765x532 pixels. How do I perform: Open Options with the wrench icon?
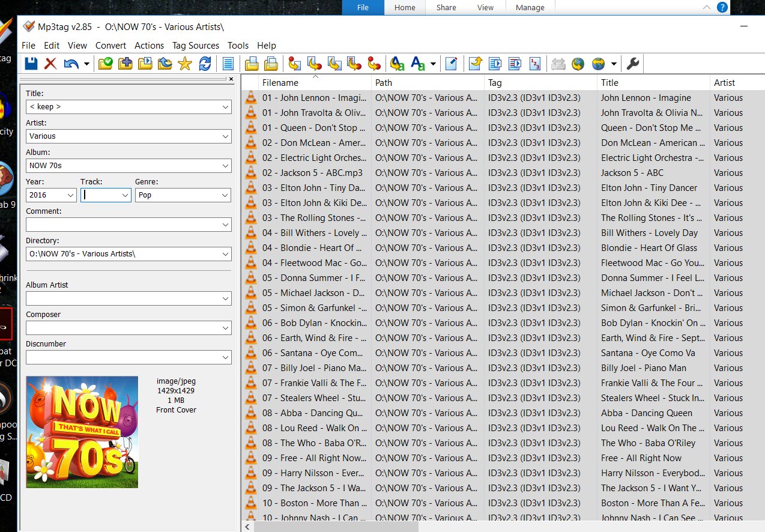[x=632, y=64]
